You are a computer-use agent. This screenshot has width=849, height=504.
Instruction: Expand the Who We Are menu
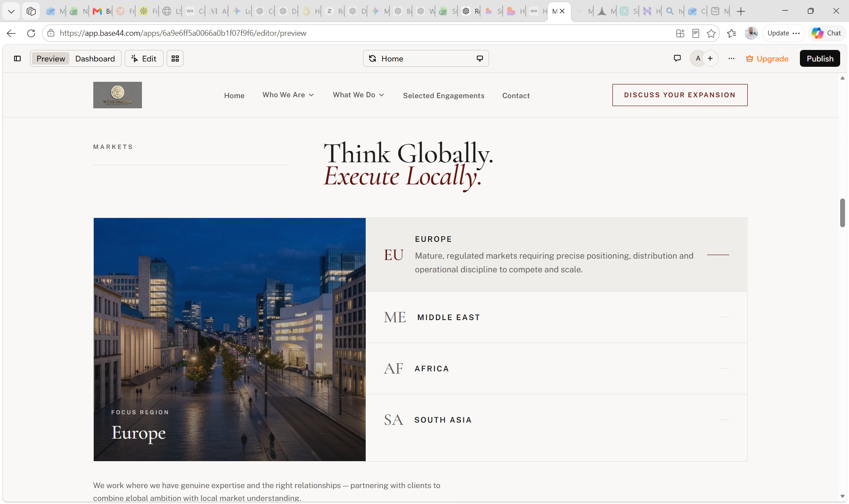tap(288, 95)
